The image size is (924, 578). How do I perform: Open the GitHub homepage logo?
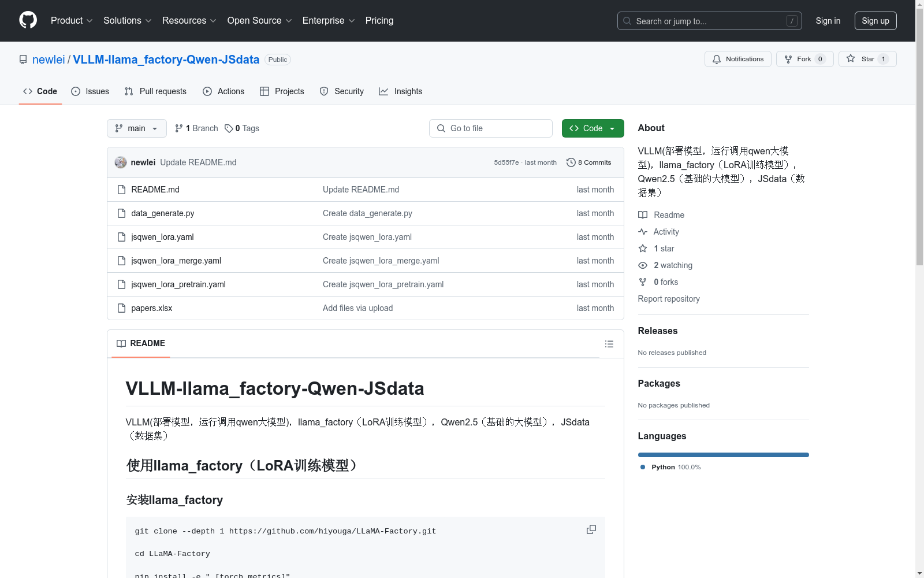point(28,20)
